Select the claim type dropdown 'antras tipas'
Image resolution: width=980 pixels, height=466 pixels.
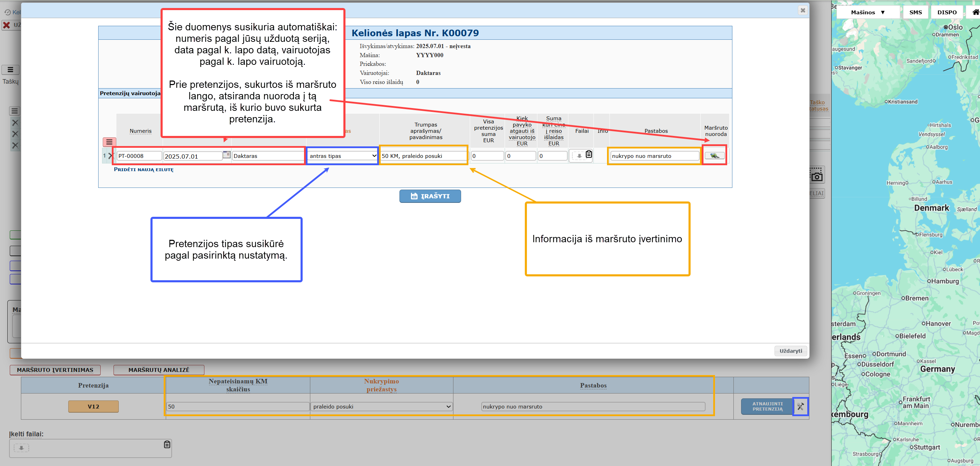point(342,156)
